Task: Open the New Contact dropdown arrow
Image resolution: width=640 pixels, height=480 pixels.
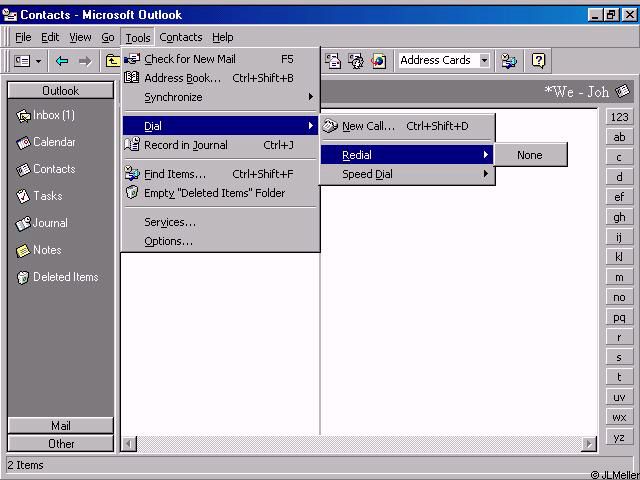Action: pyautogui.click(x=38, y=62)
